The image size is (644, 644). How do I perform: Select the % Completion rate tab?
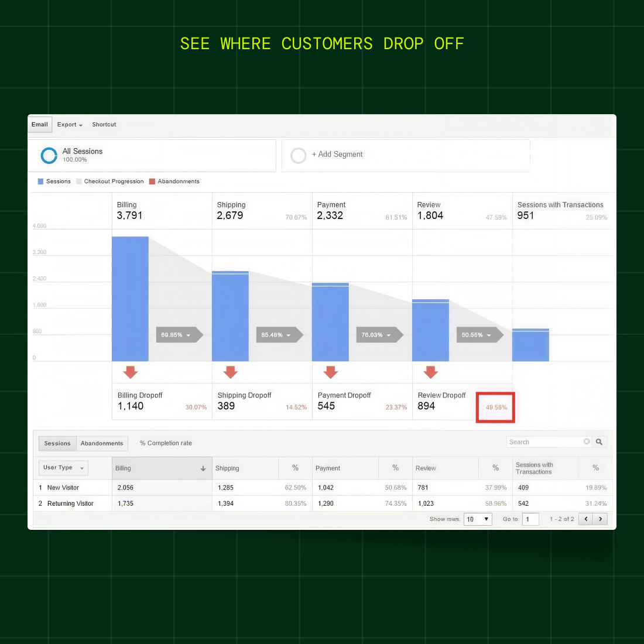[166, 443]
